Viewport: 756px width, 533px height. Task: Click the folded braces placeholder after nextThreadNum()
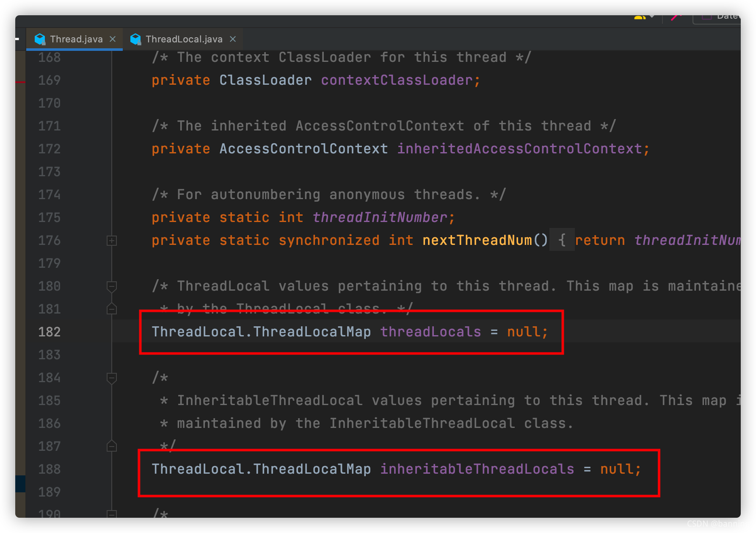562,240
